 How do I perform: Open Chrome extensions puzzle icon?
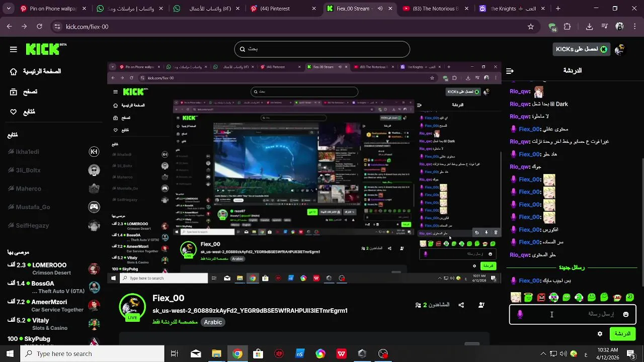[567, 27]
